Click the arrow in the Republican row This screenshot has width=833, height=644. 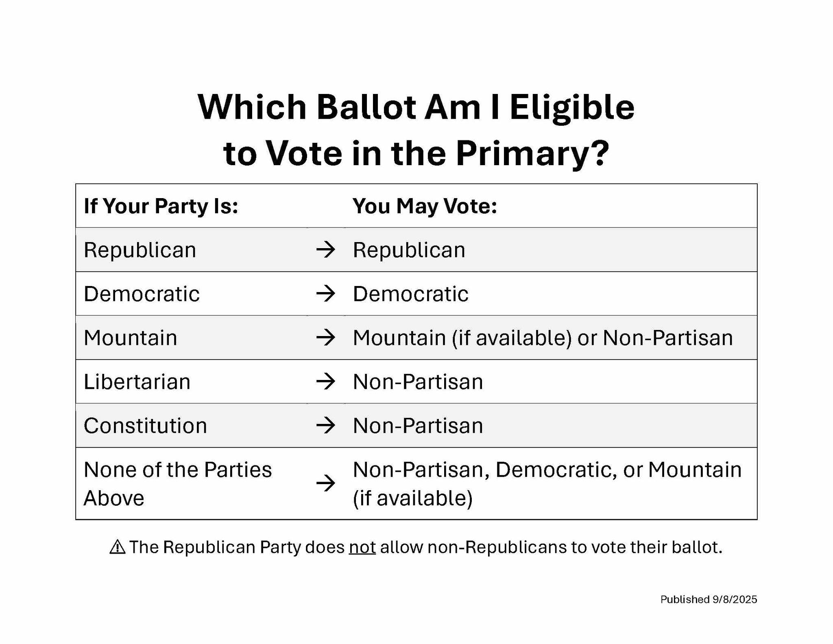pos(325,249)
